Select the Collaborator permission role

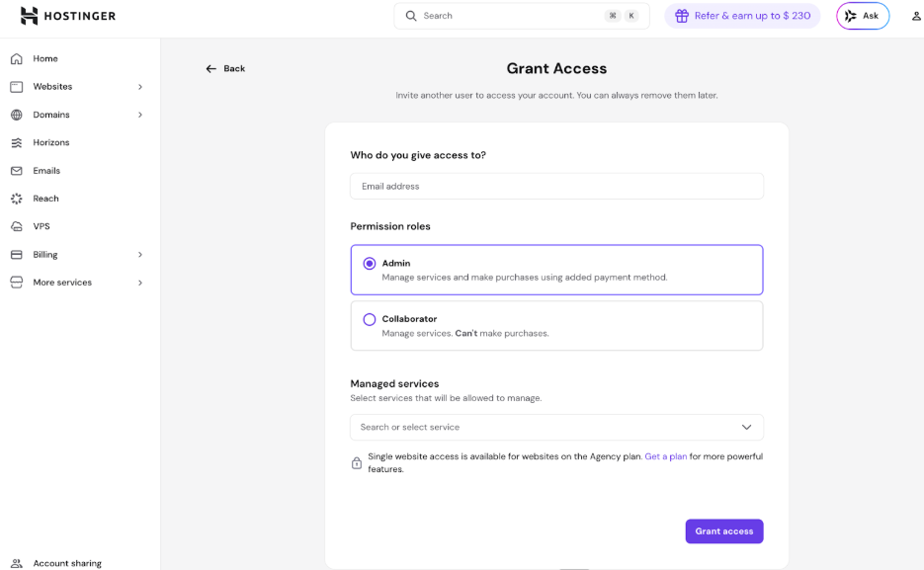(370, 319)
